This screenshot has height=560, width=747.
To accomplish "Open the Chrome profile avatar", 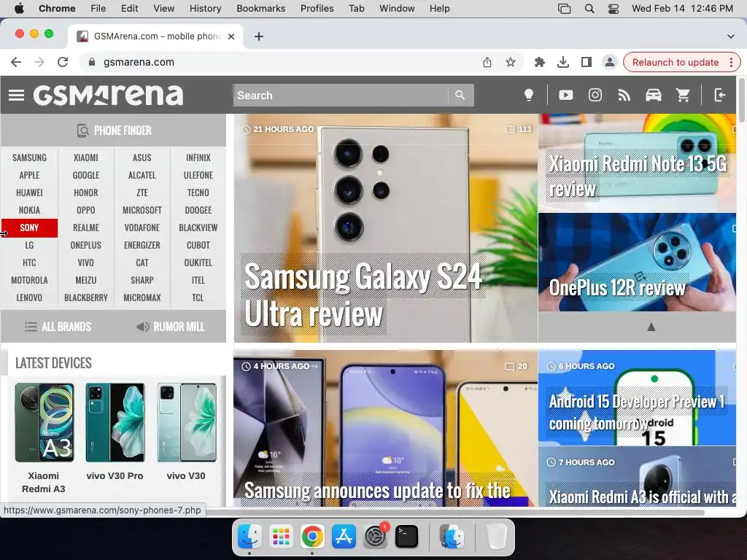I will tap(609, 62).
